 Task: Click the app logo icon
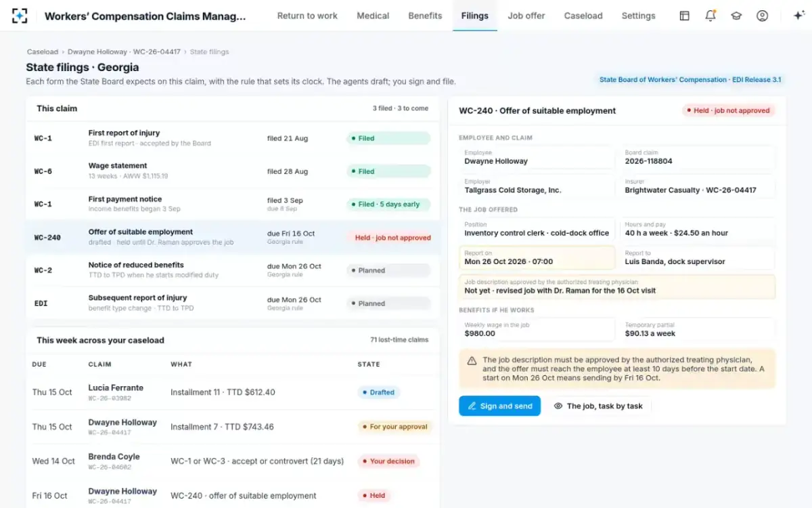click(x=20, y=16)
